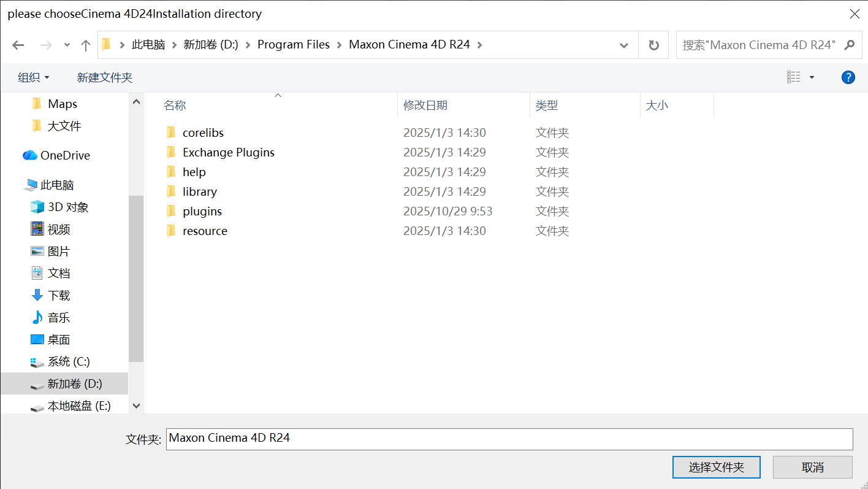Select the resource folder icon

(171, 231)
